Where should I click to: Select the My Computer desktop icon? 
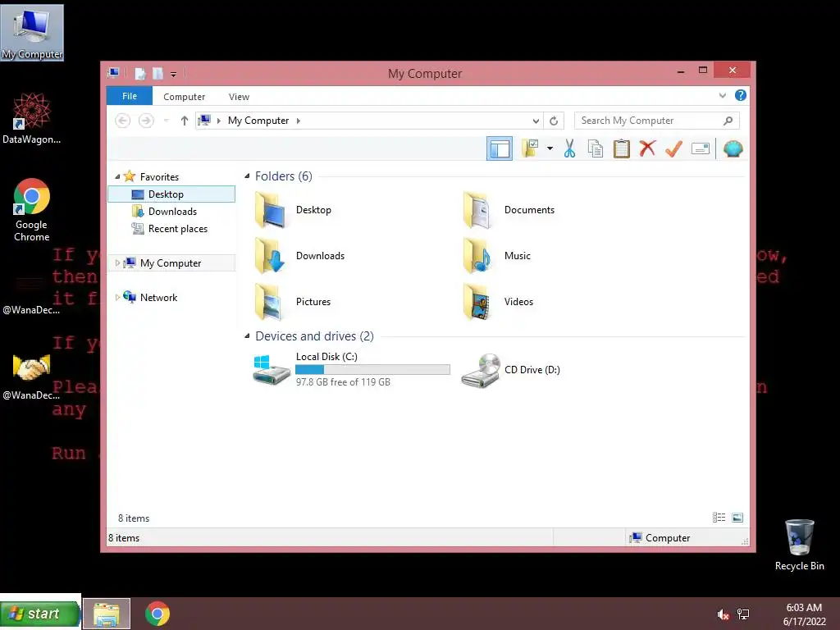coord(32,33)
